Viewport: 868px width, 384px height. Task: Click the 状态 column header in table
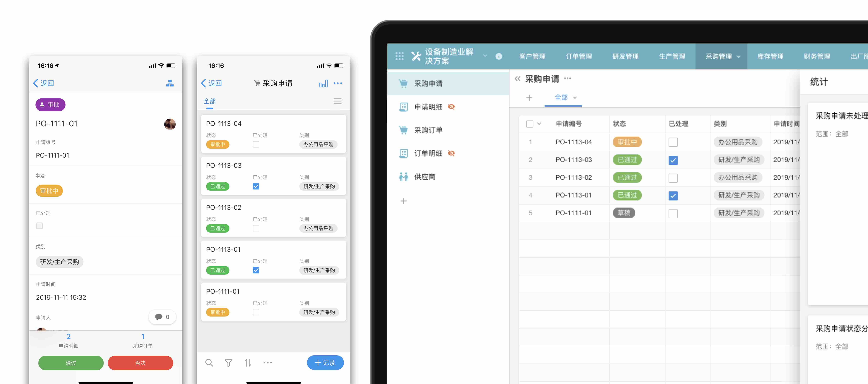pos(619,124)
